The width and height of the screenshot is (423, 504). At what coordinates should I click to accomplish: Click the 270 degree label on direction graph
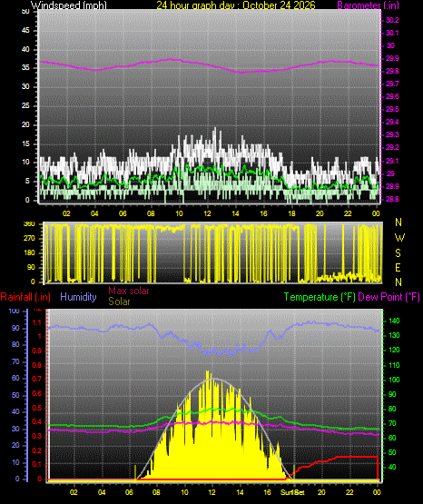click(29, 239)
